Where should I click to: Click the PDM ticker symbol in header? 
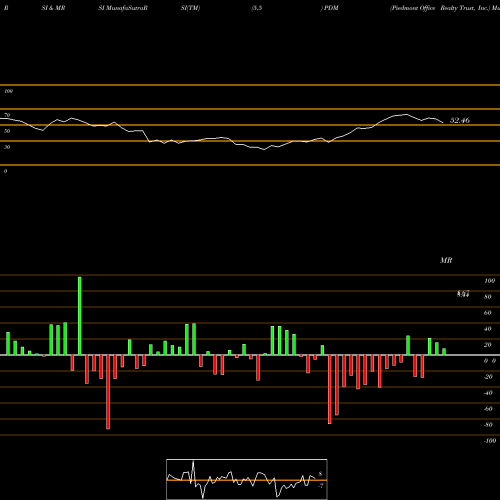click(x=331, y=8)
